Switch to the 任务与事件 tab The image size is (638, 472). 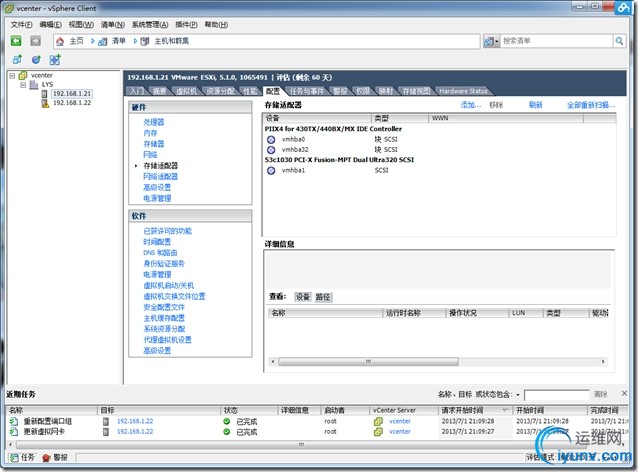[x=307, y=91]
